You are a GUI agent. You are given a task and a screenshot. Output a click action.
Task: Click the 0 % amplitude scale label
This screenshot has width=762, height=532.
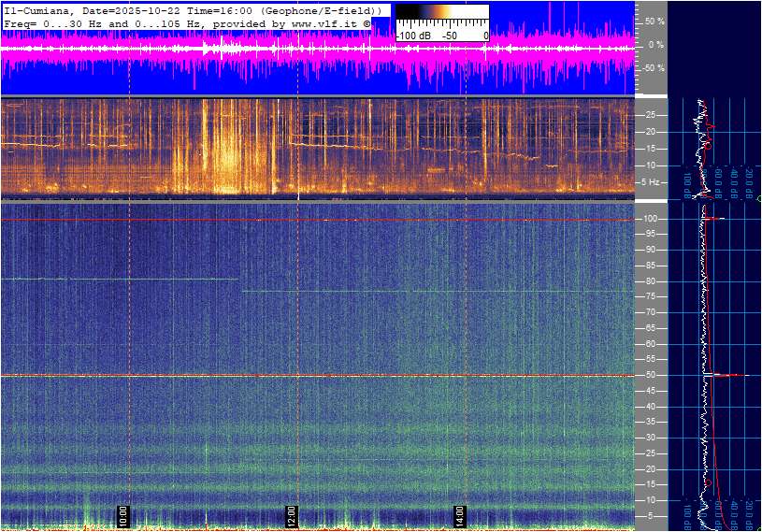tap(655, 44)
